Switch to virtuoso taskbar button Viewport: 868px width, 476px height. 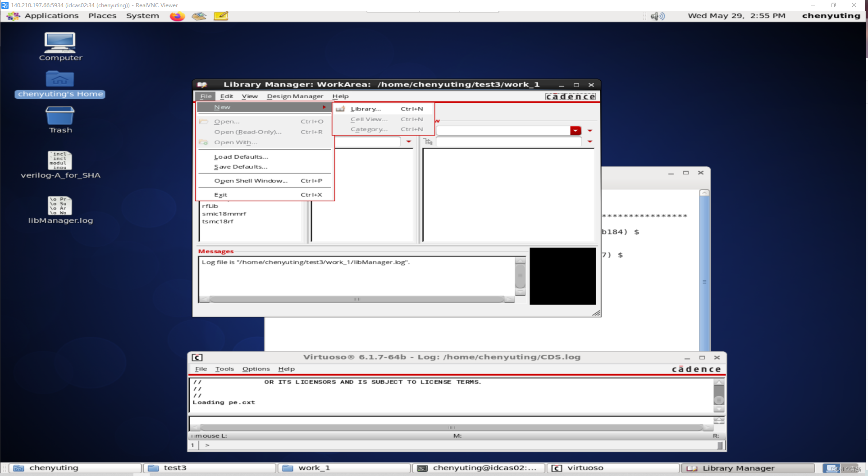[613, 468]
